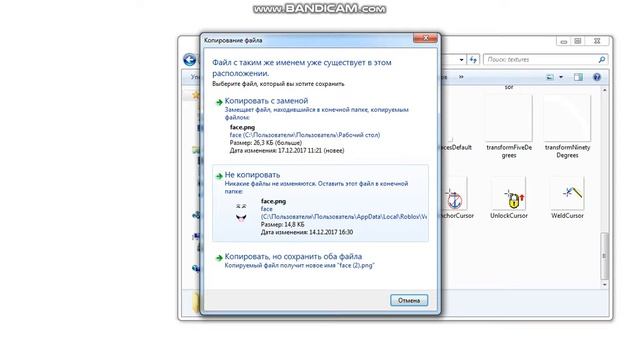Click the change view icon in the toolbar
The height and width of the screenshot is (360, 640).
tap(550, 77)
